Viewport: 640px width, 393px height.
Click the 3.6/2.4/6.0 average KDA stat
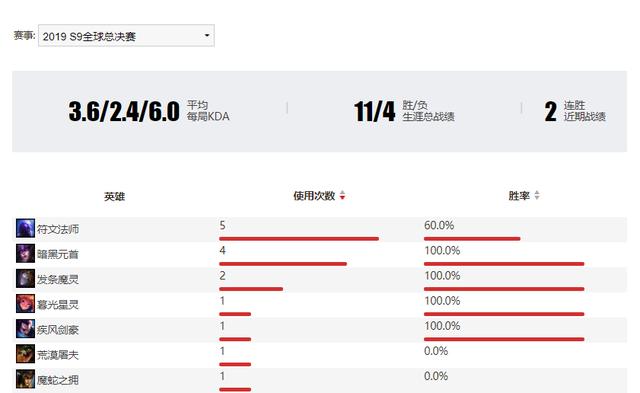coord(124,111)
